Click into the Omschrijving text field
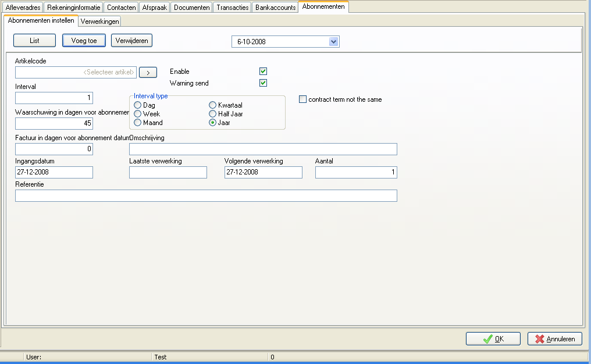Screen dimensions: 591x364 [x=263, y=149]
